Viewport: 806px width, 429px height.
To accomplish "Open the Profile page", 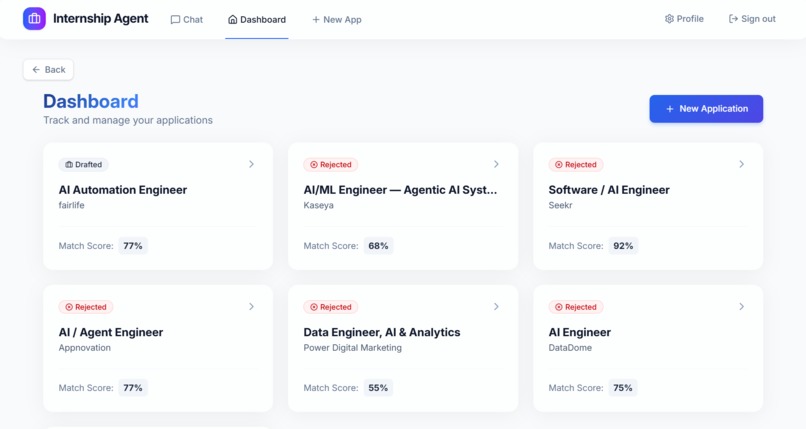I will (684, 19).
